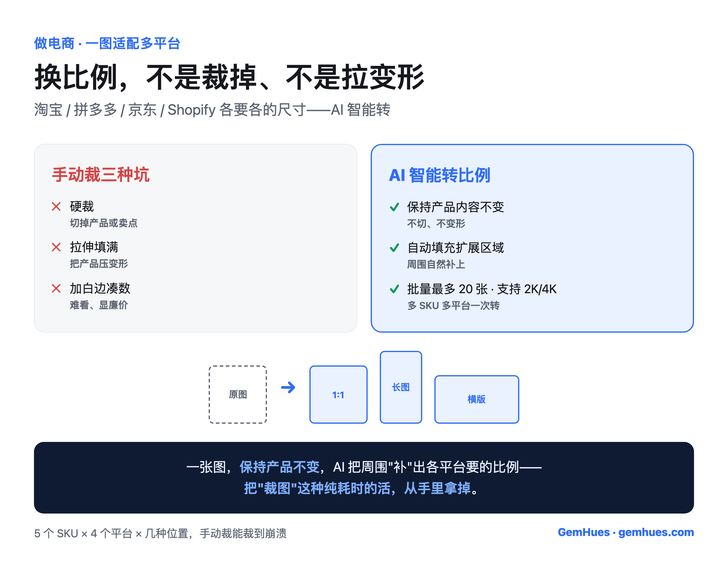Open the GemHues · gemhues.com link

pos(625,532)
